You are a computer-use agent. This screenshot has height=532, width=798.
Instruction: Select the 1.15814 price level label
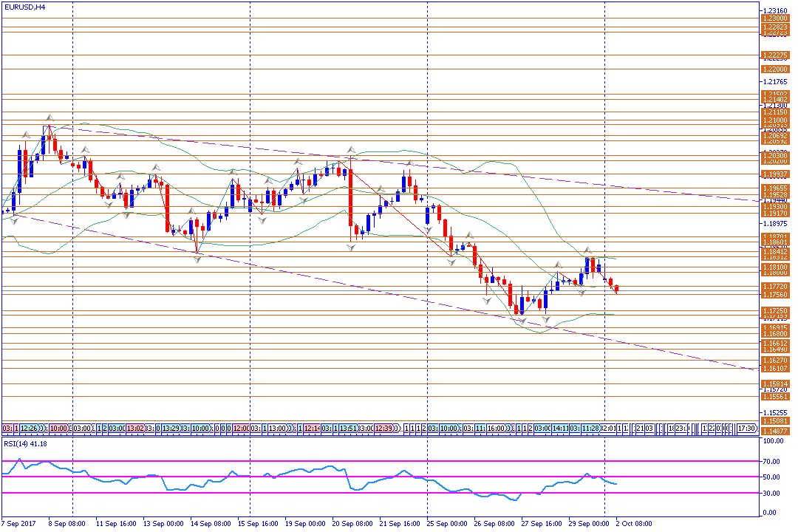(x=775, y=384)
